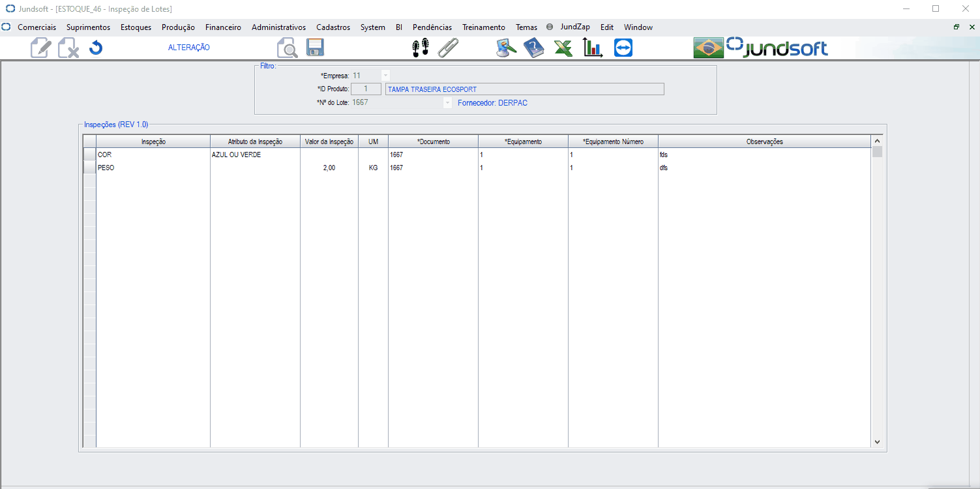The height and width of the screenshot is (489, 980).
Task: Open the Administrativos menu
Action: (x=278, y=27)
